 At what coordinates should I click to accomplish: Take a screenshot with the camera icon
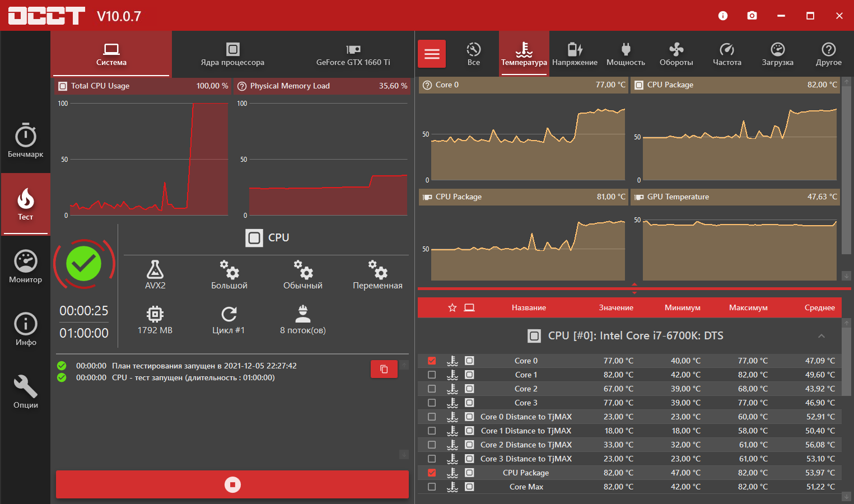click(752, 16)
